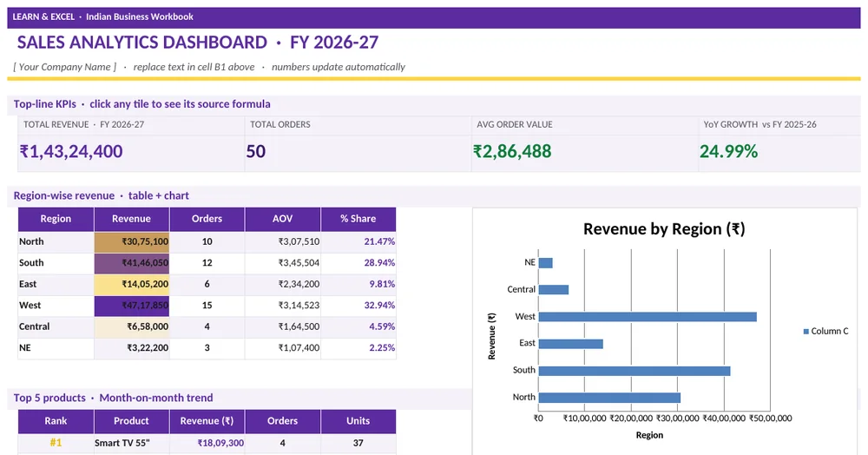
Task: Select the NE bar in the chart
Action: click(545, 263)
